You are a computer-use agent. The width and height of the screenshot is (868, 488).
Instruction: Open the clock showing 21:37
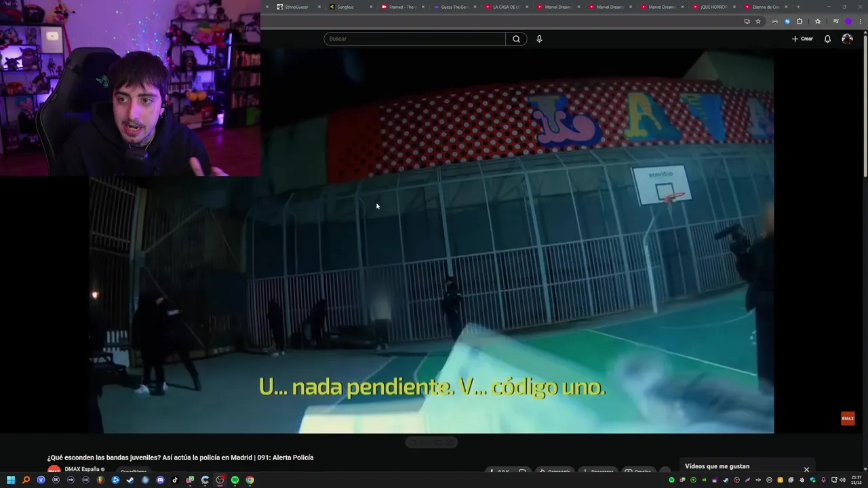(856, 480)
